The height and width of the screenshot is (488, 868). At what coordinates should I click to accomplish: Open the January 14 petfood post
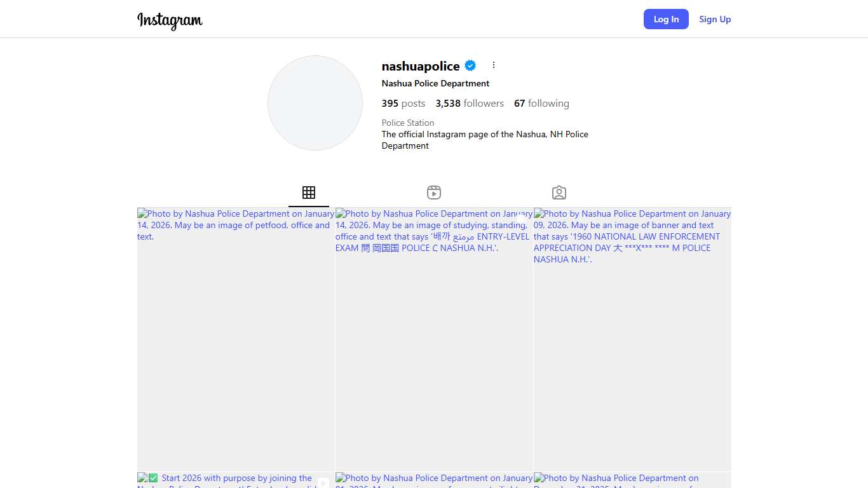coord(236,339)
